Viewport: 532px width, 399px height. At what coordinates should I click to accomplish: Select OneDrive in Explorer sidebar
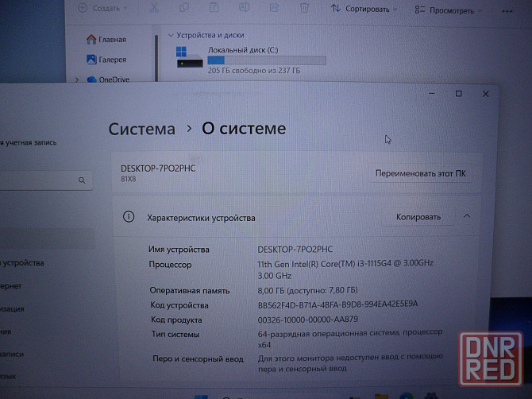pos(108,79)
